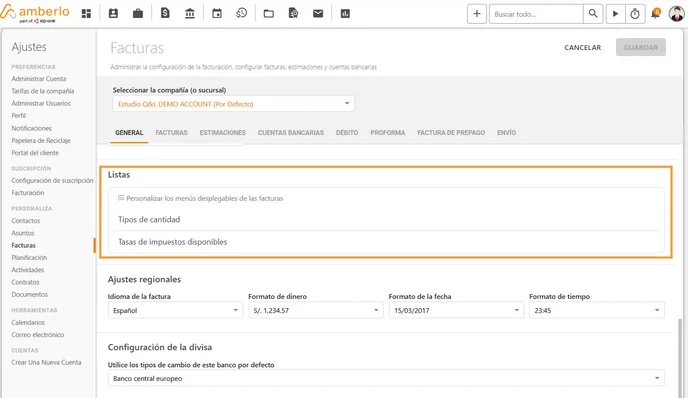Open Correo electrónico settings
The height and width of the screenshot is (398, 688).
click(x=38, y=335)
